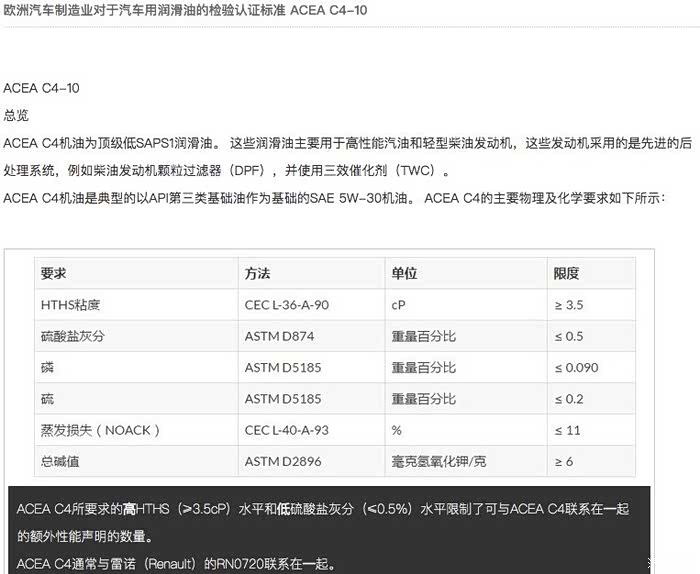Select the HTHS粘度 row cell
700x574 pixels.
(72, 304)
